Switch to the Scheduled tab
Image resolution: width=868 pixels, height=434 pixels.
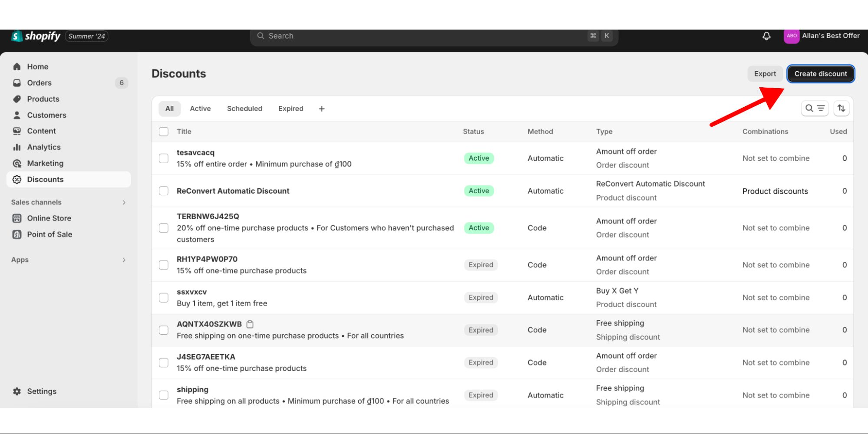tap(244, 108)
